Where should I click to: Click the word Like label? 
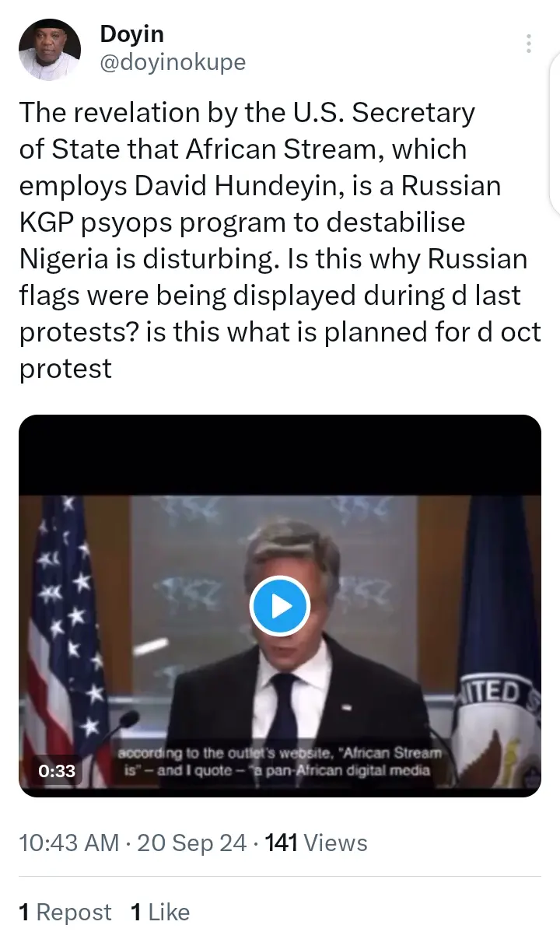pos(169,912)
